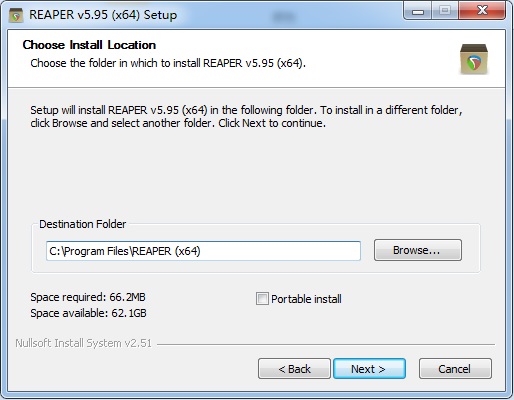Click the REAPER v5.95 (x64) Setup title text

103,15
